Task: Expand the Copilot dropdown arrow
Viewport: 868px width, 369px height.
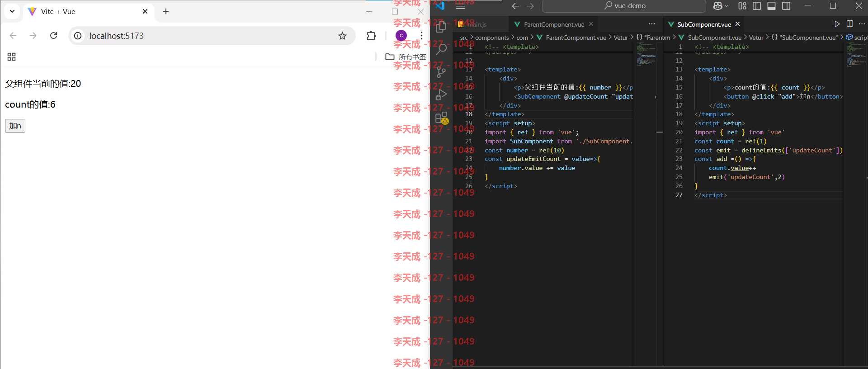Action: click(726, 6)
